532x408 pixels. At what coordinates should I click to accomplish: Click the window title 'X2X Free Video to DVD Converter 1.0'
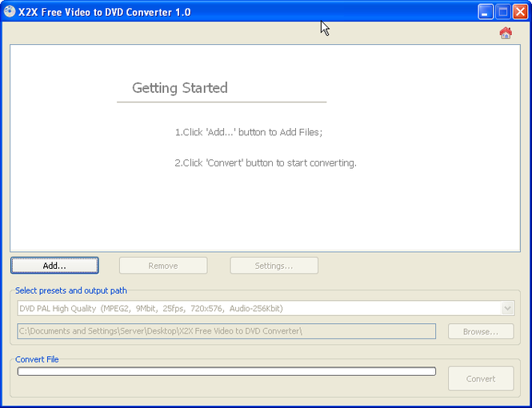[x=105, y=12]
